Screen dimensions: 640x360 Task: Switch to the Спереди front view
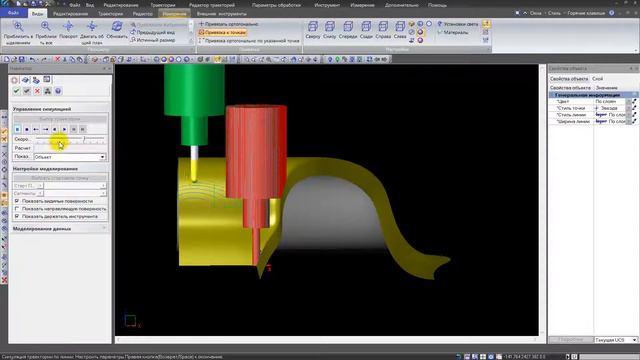[348, 30]
